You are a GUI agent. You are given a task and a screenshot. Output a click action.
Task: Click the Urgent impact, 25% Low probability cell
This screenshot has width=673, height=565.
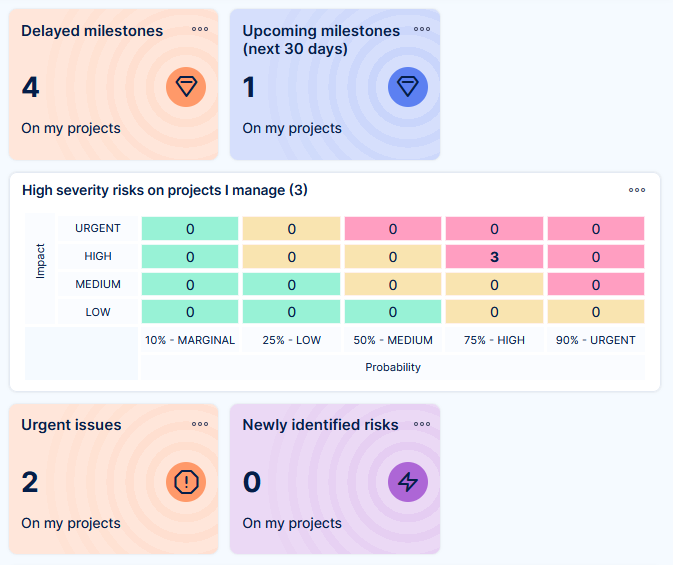[x=291, y=229]
